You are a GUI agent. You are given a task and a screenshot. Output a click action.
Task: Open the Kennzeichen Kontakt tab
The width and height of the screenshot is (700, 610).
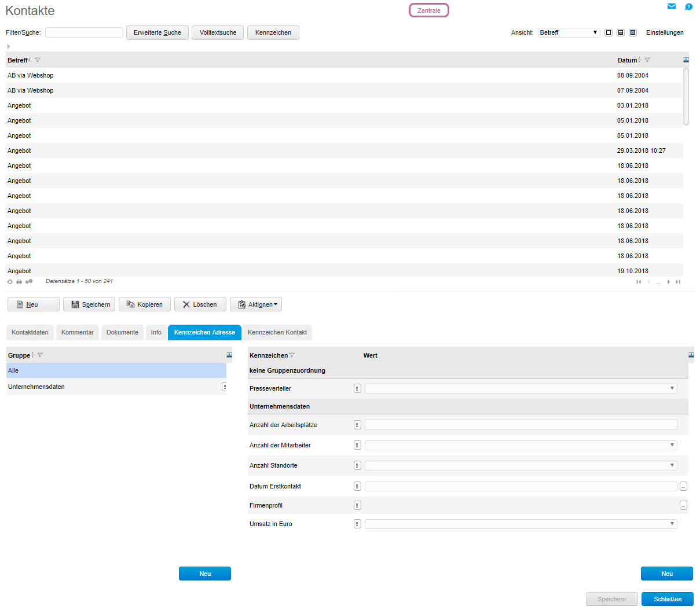277,332
